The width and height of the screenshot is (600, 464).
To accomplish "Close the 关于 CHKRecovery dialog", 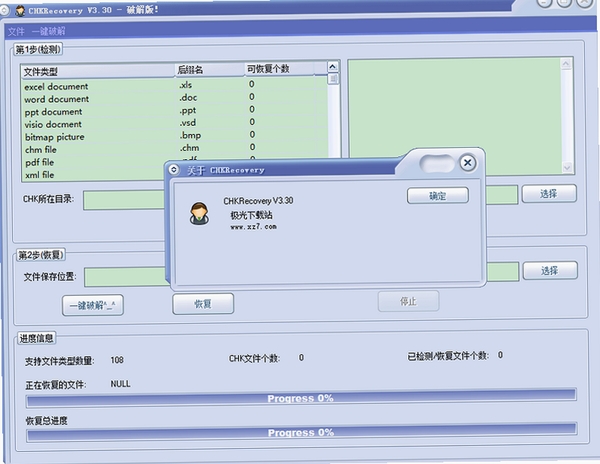I will pyautogui.click(x=468, y=163).
